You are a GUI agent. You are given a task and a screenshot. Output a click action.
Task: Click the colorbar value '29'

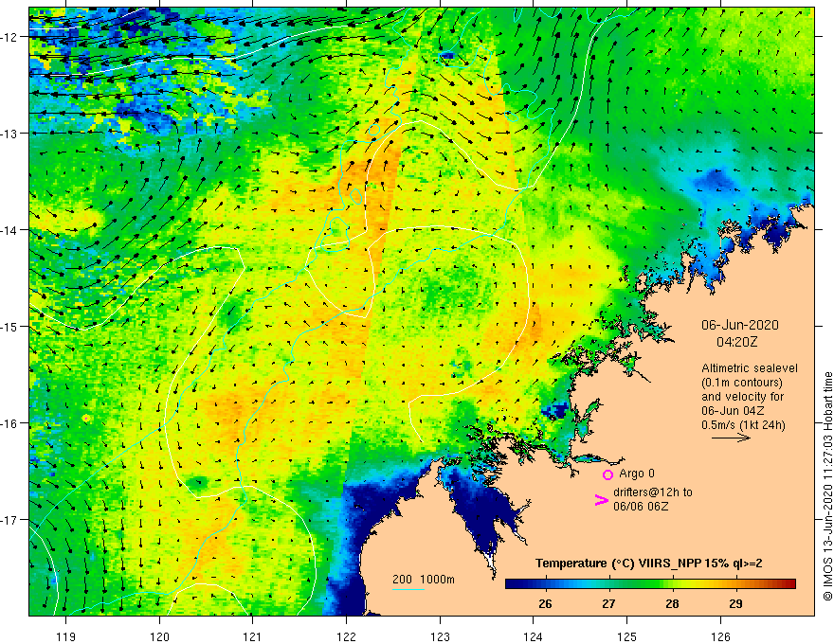[x=735, y=604]
